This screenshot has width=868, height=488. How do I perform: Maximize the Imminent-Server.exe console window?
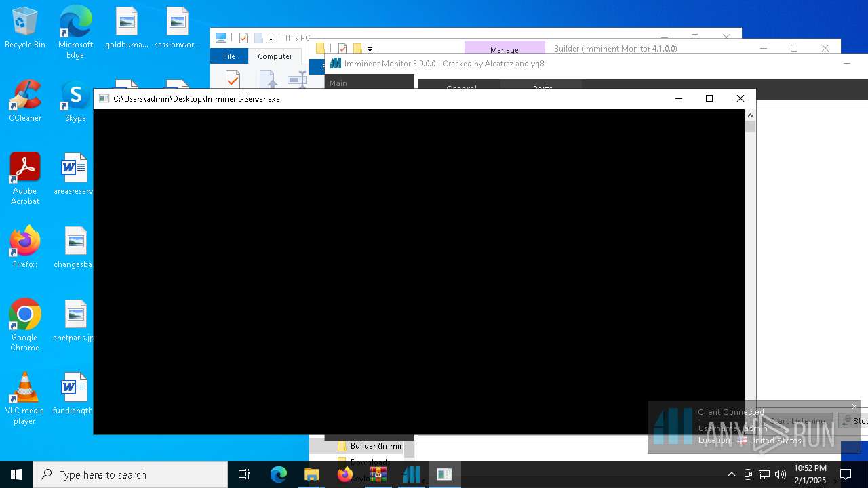click(x=709, y=98)
